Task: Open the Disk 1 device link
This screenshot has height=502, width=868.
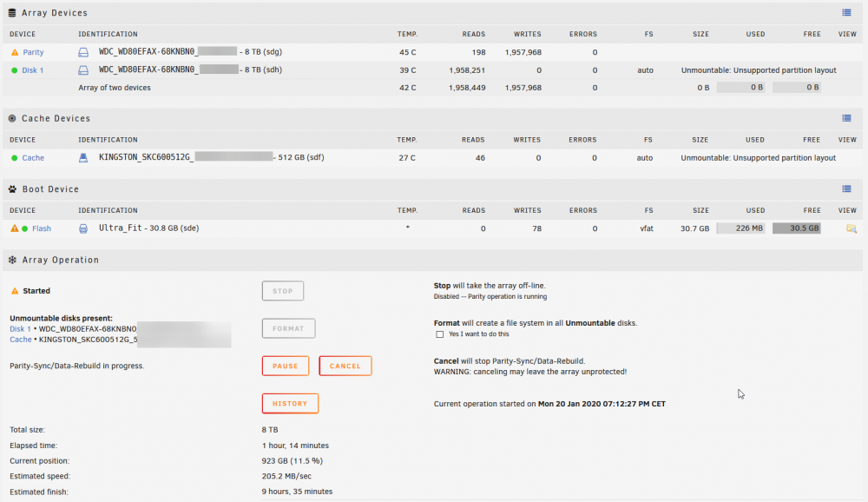Action: pos(33,70)
